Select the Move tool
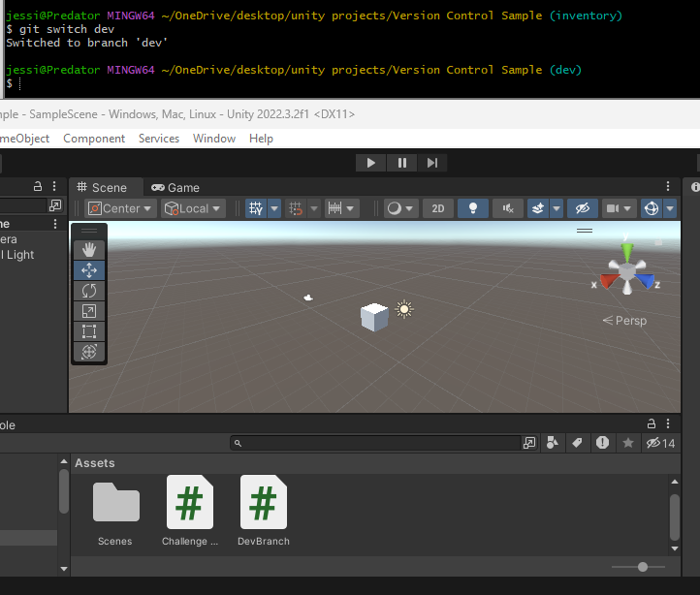Screen dimensions: 700x595 click(x=89, y=270)
